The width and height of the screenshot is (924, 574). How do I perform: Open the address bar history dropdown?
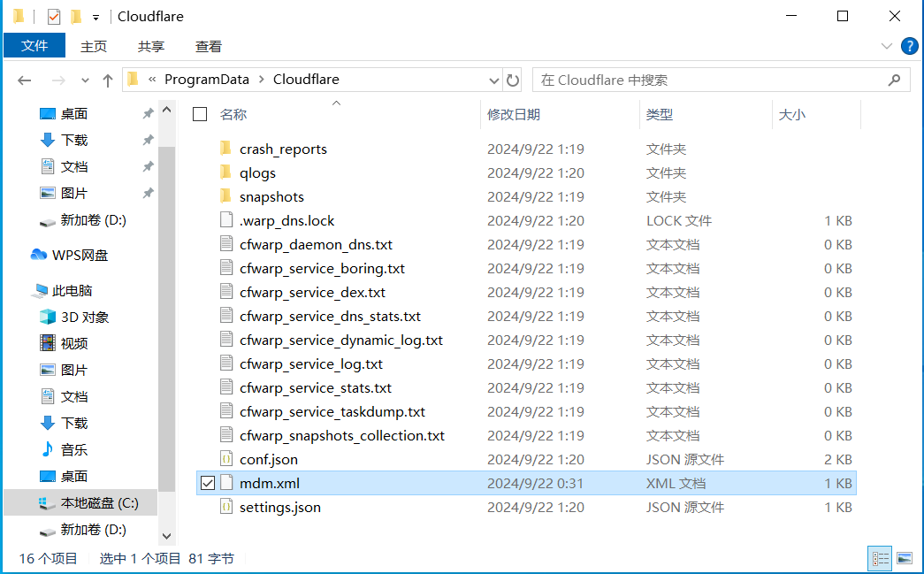[493, 80]
